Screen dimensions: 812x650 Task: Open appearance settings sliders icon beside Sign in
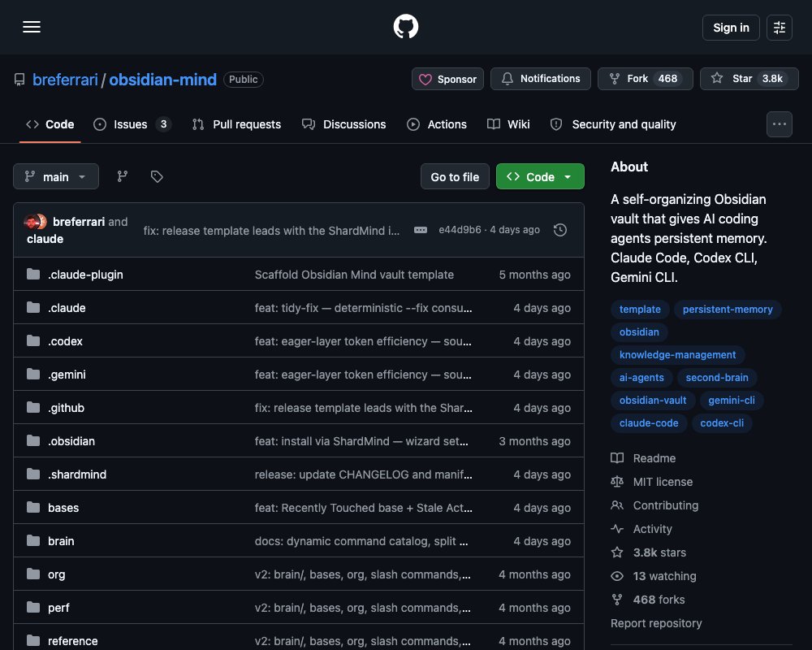[779, 28]
